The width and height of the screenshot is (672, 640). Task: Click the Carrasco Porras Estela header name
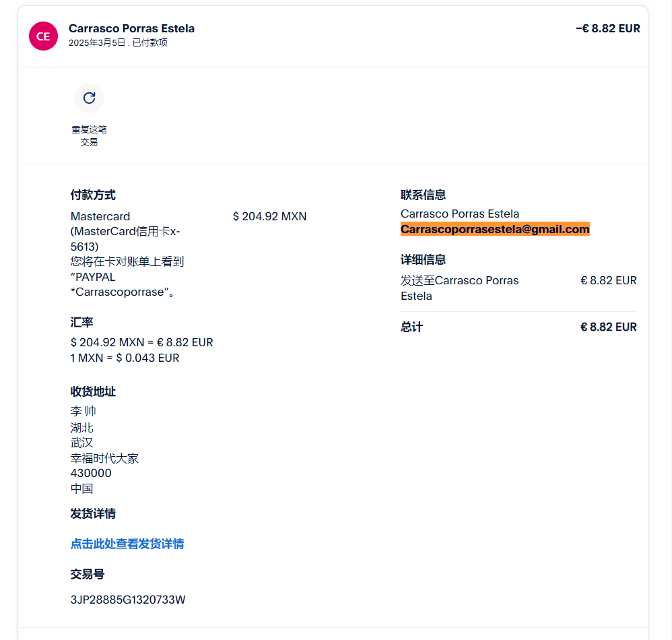point(131,28)
